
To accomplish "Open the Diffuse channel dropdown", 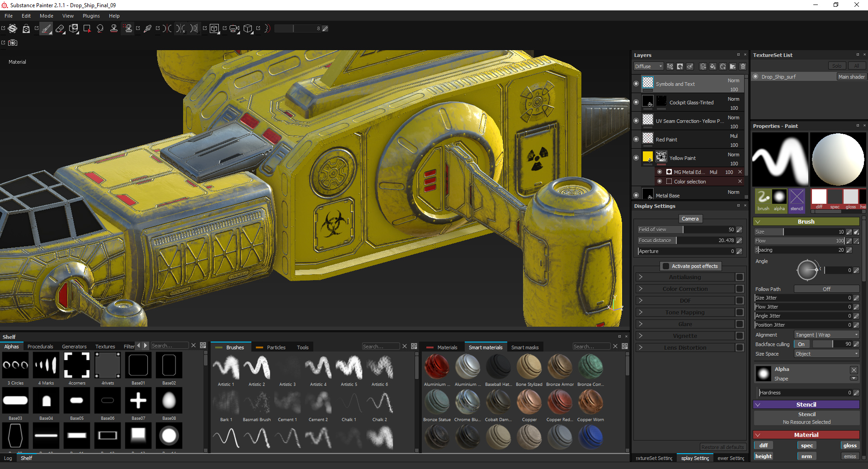I will [x=648, y=66].
